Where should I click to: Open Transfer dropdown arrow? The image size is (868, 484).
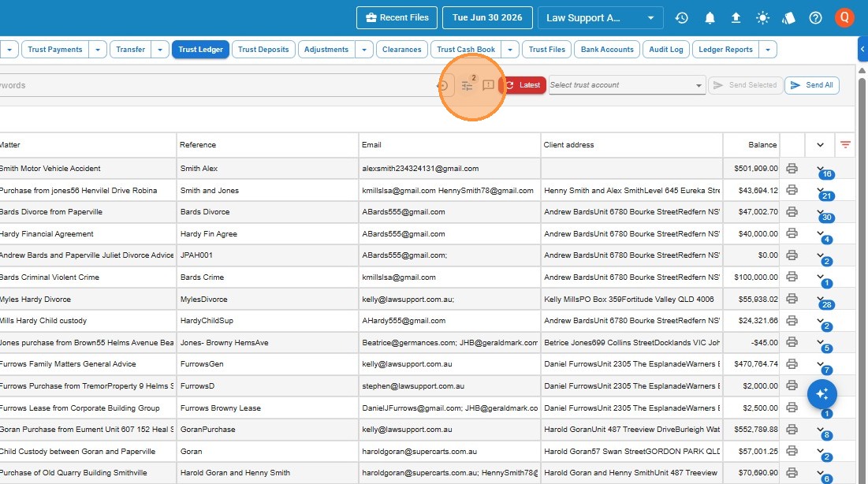[160, 50]
